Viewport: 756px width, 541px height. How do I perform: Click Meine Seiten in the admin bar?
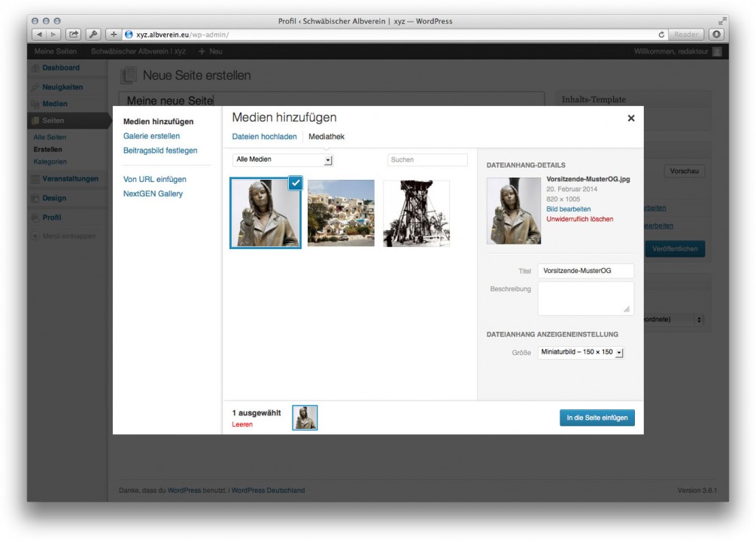point(56,52)
